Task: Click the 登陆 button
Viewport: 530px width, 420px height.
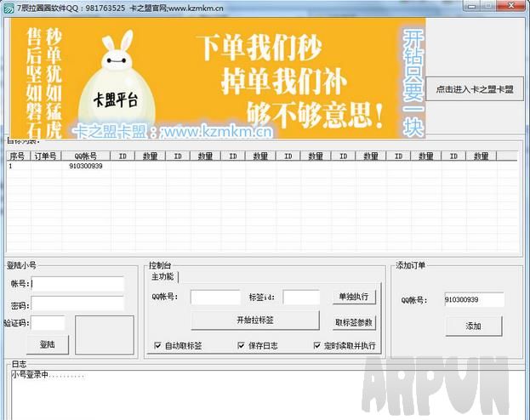Action: (48, 344)
